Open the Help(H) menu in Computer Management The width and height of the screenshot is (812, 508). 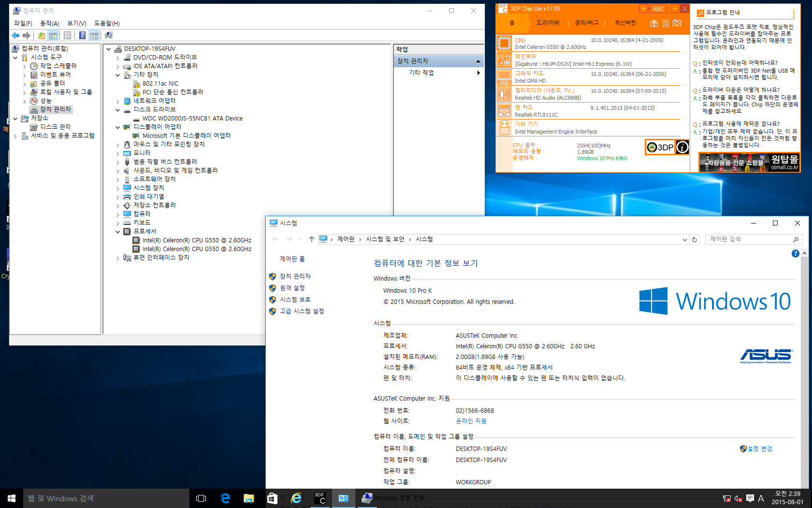[107, 23]
